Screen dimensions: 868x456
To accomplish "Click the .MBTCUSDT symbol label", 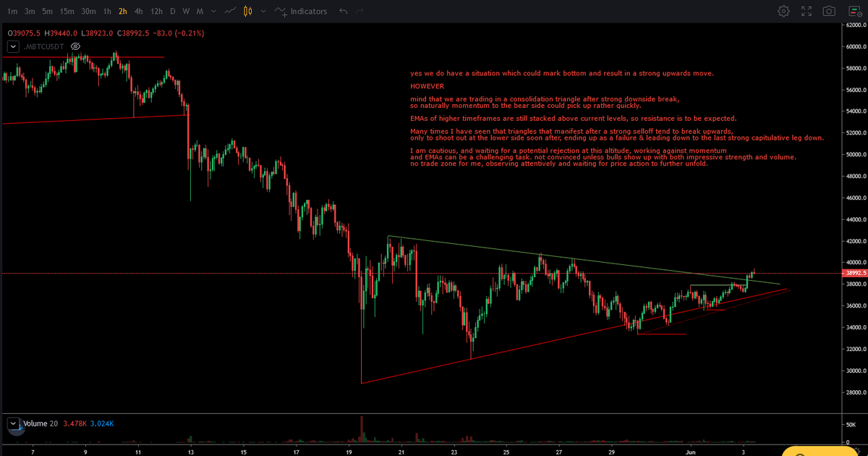I will (44, 46).
